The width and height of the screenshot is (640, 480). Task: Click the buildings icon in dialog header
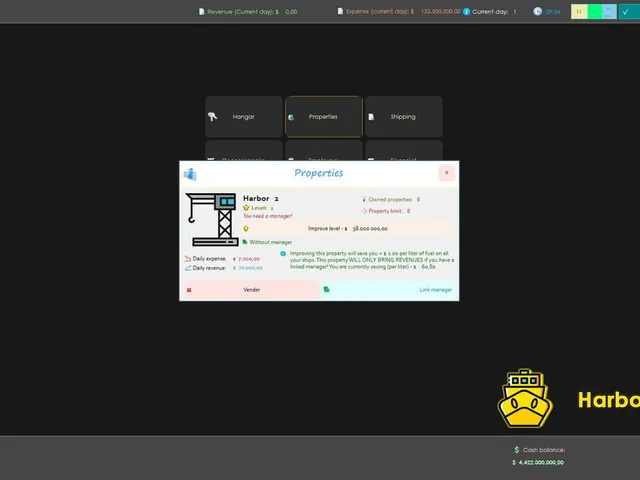click(190, 174)
